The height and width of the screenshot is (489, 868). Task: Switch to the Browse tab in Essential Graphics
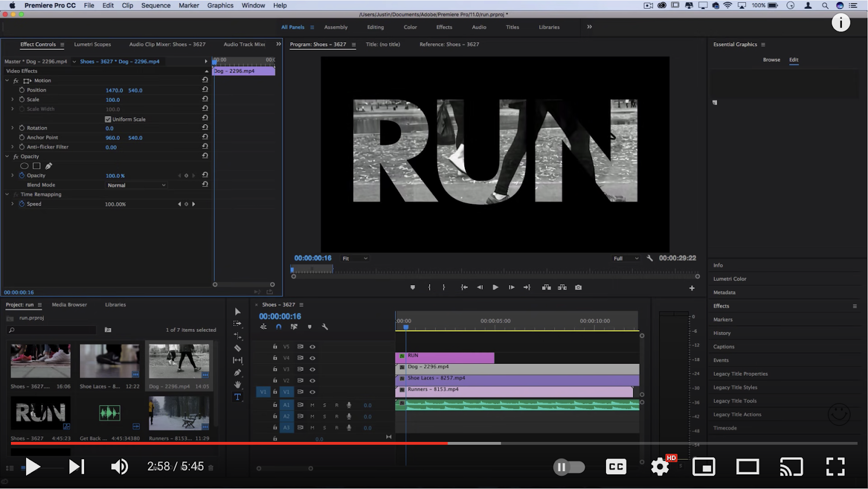(x=771, y=60)
